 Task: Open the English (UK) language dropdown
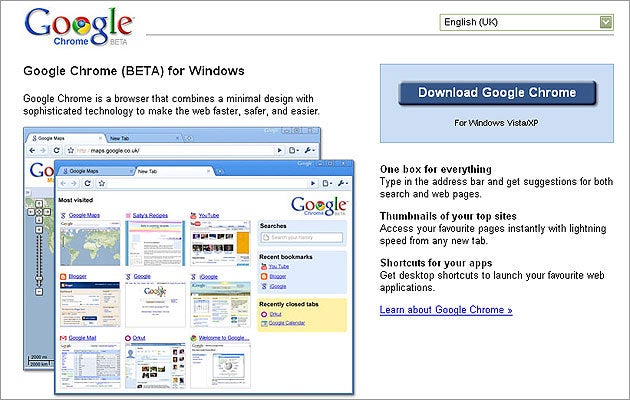pos(526,22)
